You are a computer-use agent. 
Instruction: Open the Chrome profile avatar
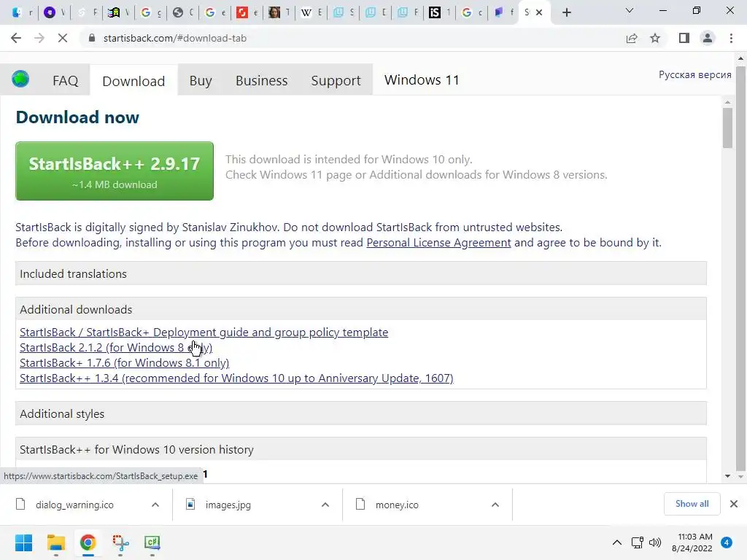click(x=708, y=38)
